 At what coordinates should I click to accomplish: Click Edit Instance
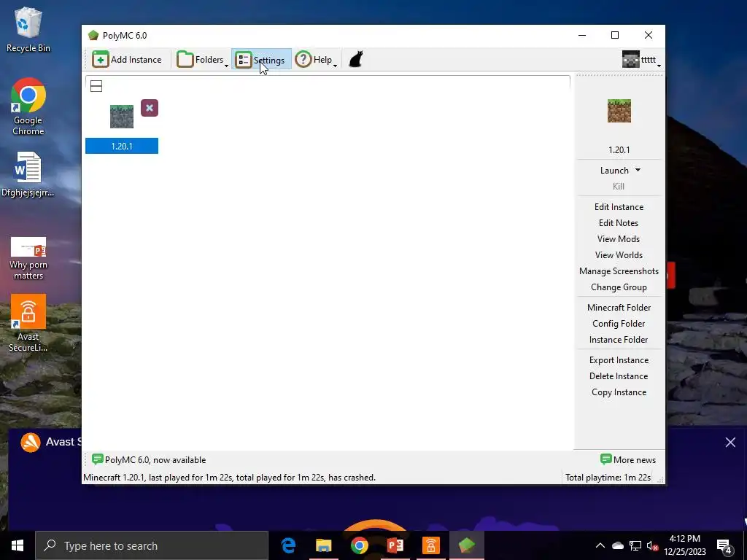(619, 207)
